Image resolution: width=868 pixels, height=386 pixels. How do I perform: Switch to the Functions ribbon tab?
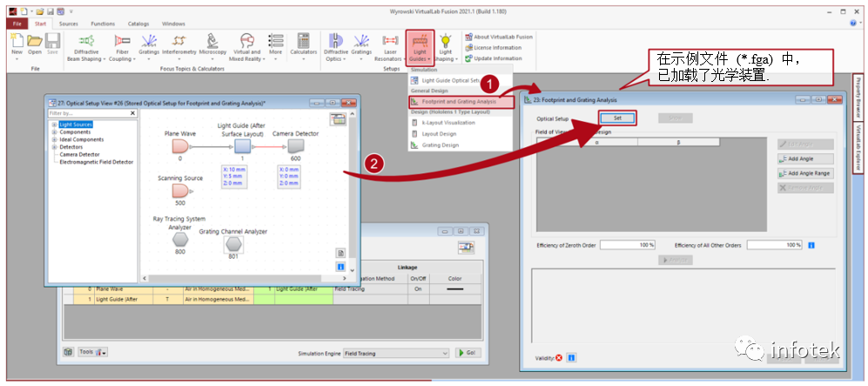tap(103, 24)
